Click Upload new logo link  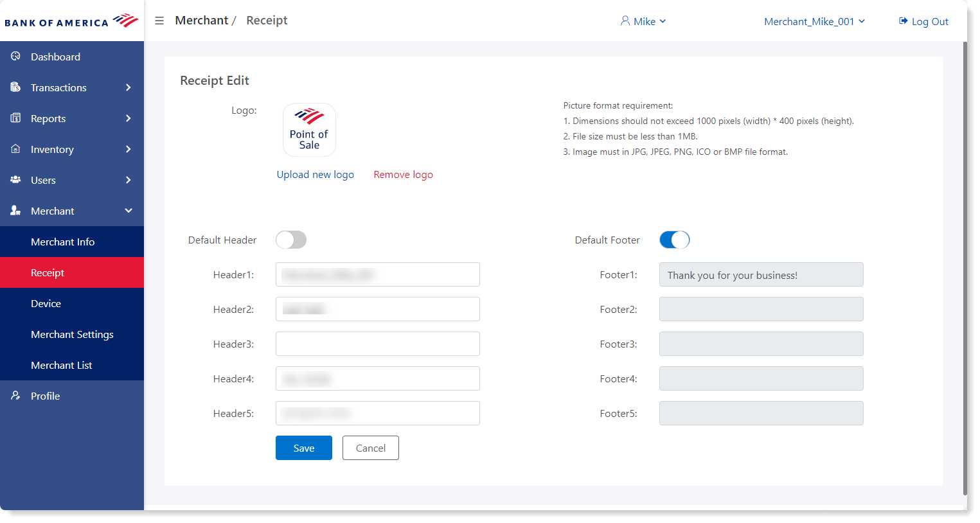316,174
